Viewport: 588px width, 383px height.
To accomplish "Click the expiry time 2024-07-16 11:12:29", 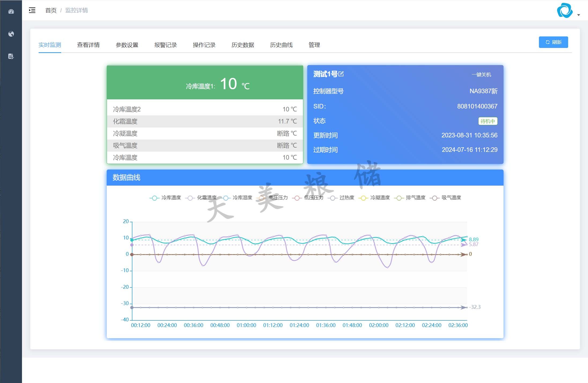I will (x=469, y=150).
